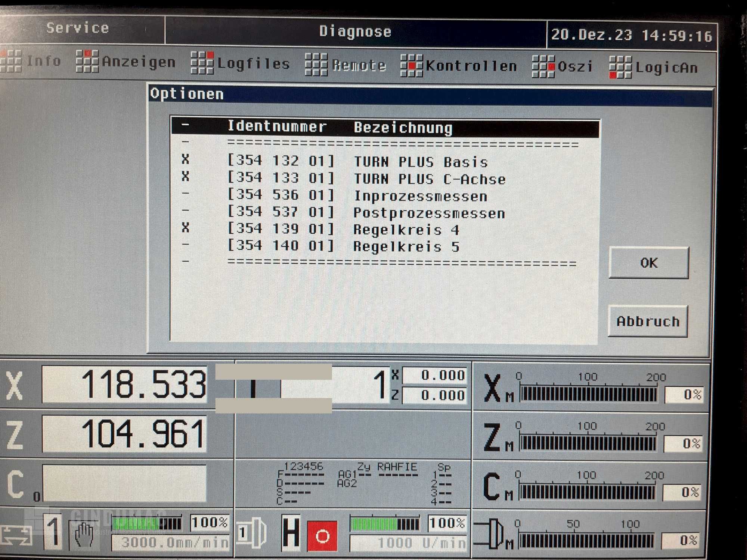
Task: Click the H spindle indicator icon
Action: pyautogui.click(x=291, y=533)
